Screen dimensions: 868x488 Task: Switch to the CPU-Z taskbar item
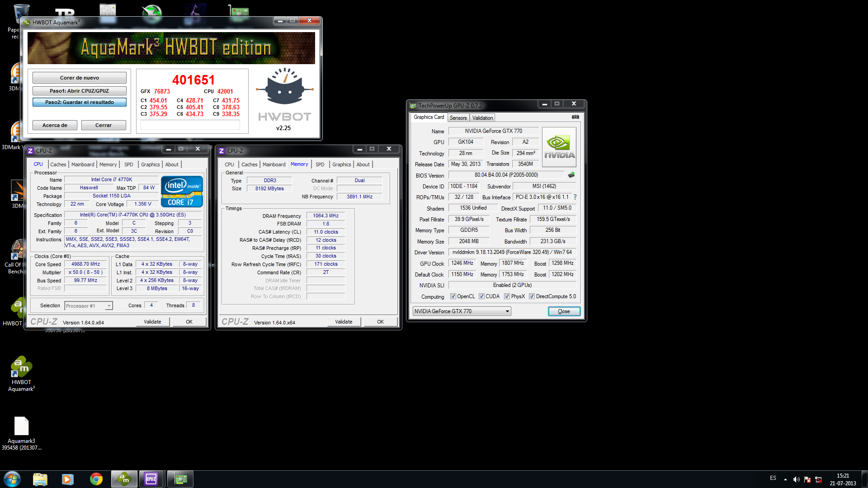(151, 479)
